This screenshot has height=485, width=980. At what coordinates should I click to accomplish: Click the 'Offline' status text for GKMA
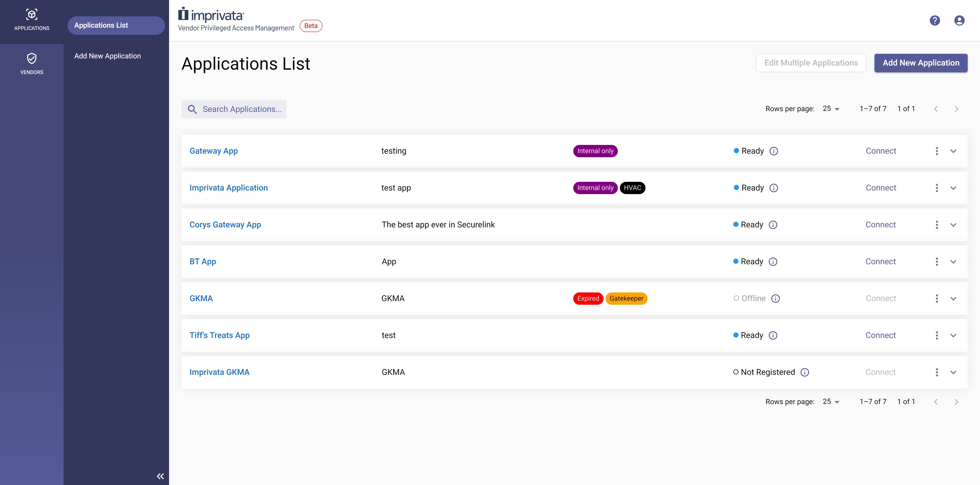coord(753,299)
